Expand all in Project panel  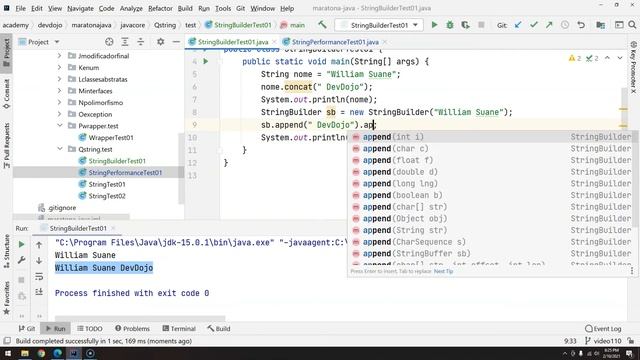(x=125, y=42)
